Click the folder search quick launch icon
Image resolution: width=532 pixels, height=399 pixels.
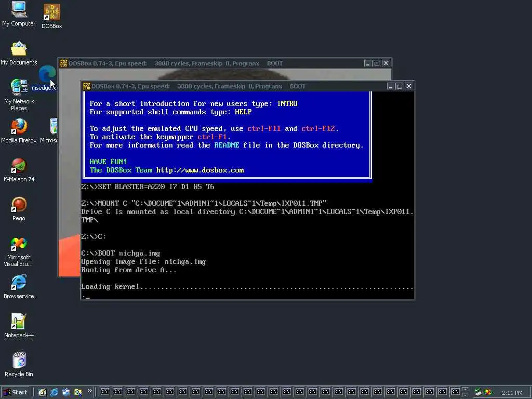pyautogui.click(x=78, y=392)
